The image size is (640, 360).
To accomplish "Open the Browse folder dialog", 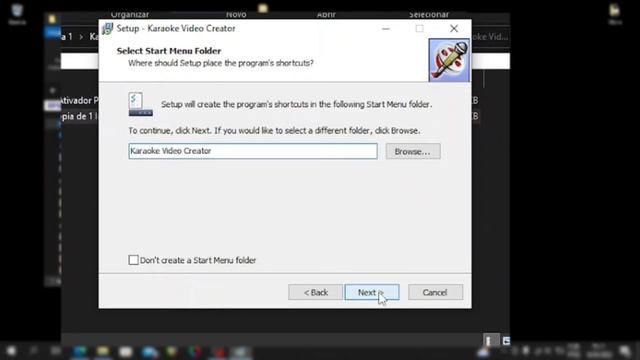I will (413, 151).
